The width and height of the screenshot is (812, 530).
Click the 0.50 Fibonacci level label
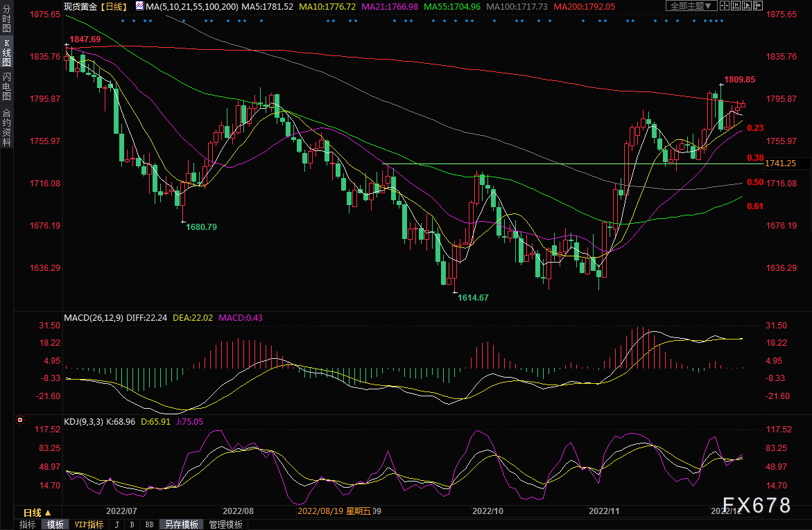pos(755,182)
